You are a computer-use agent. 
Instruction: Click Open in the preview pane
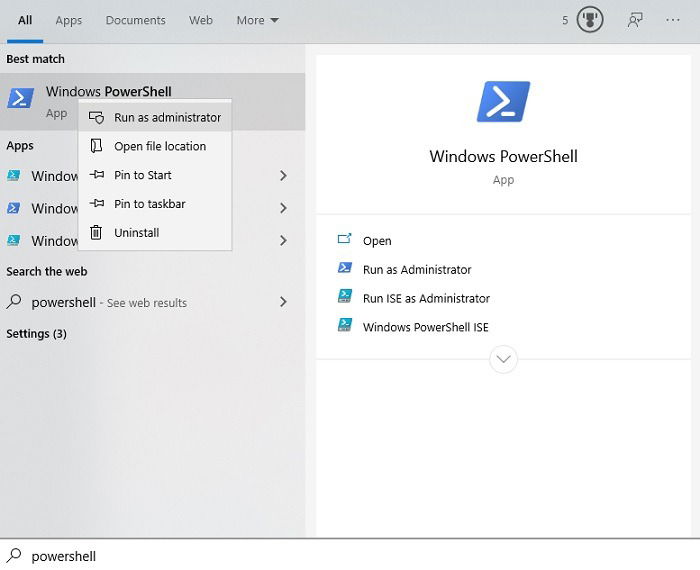tap(377, 241)
